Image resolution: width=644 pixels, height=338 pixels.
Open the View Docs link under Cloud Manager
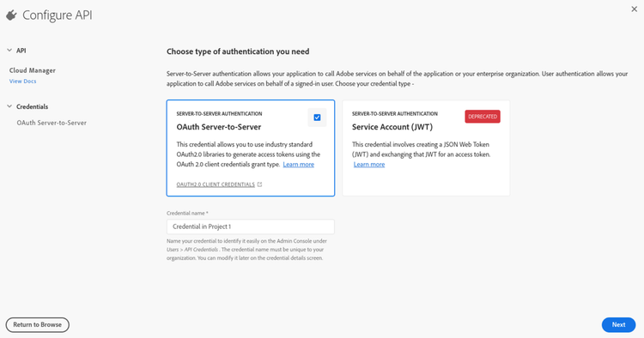tap(23, 81)
